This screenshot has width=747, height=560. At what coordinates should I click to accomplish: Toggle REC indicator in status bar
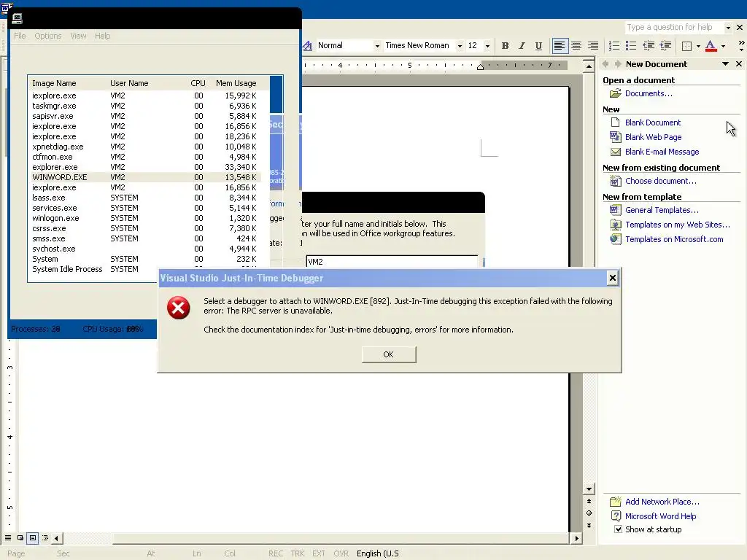(275, 553)
